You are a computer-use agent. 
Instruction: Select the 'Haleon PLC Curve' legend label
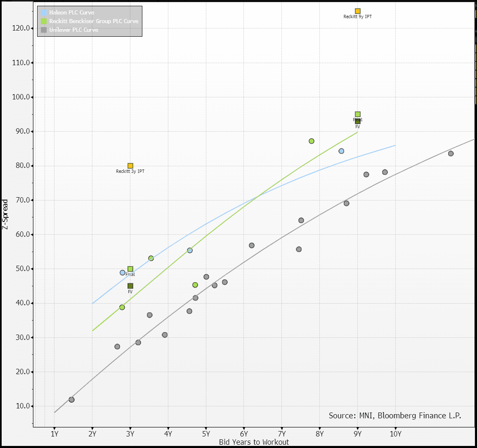pyautogui.click(x=72, y=12)
